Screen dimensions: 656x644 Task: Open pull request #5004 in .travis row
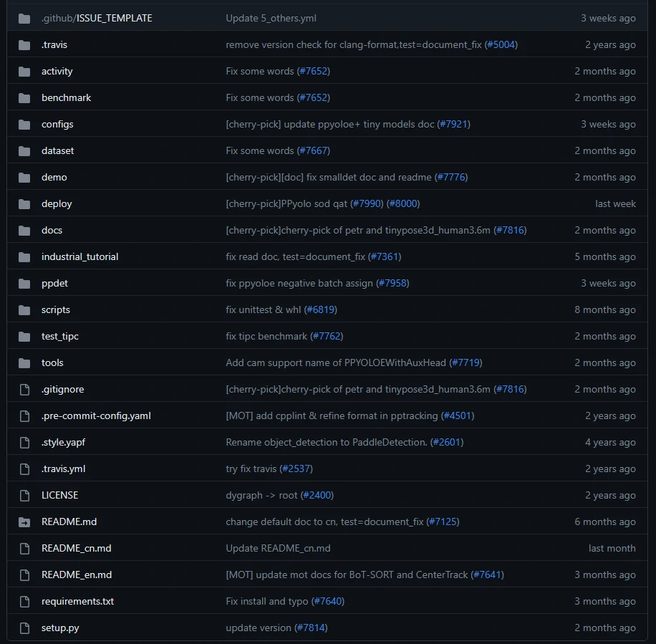tap(501, 44)
